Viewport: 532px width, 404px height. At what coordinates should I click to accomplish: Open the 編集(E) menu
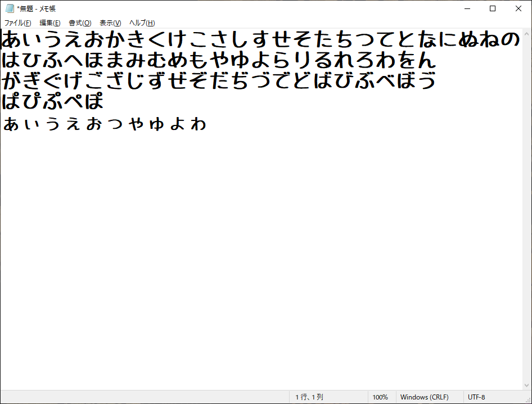coord(49,23)
